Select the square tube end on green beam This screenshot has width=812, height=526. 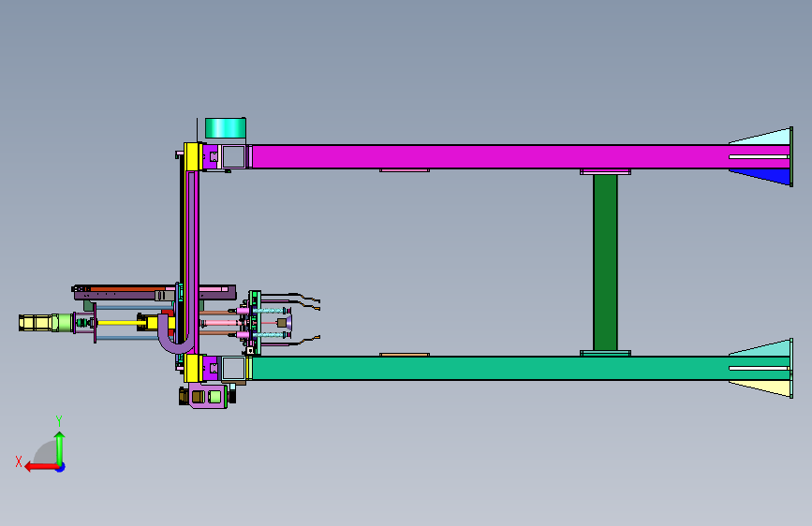tap(233, 368)
